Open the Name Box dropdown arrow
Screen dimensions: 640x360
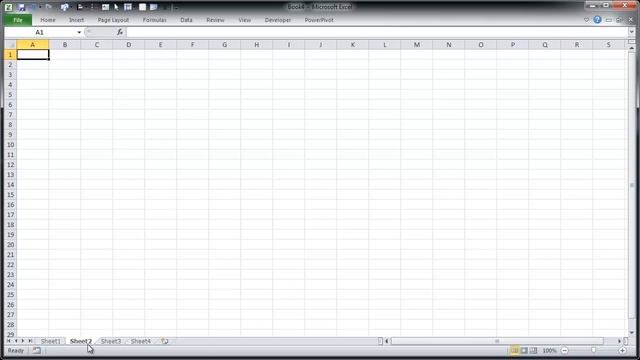pos(79,32)
